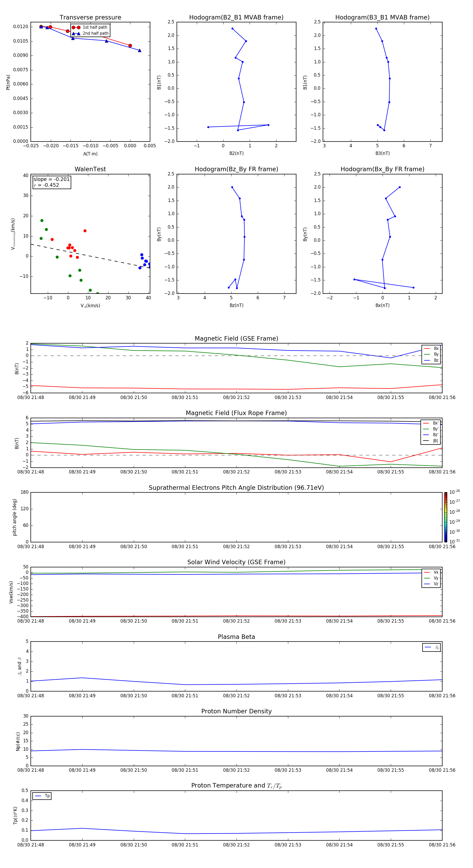Click the "slope = -0.201" annotation

tap(52, 179)
